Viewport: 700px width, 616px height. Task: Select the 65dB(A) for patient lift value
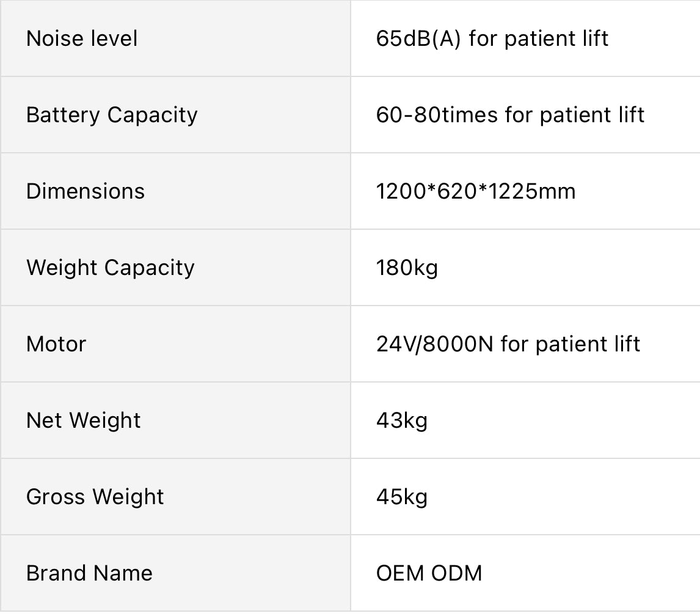tap(492, 38)
